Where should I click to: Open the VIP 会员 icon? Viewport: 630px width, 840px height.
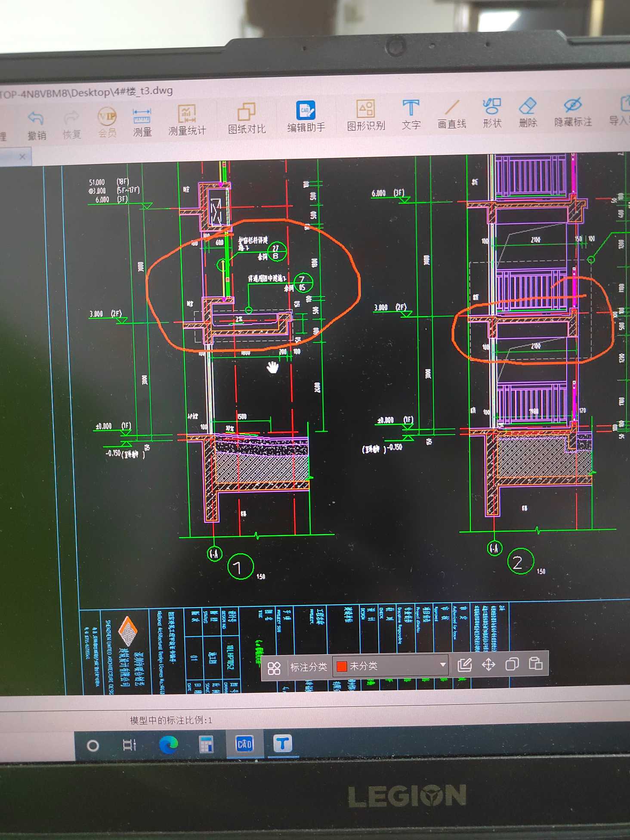pos(107,116)
